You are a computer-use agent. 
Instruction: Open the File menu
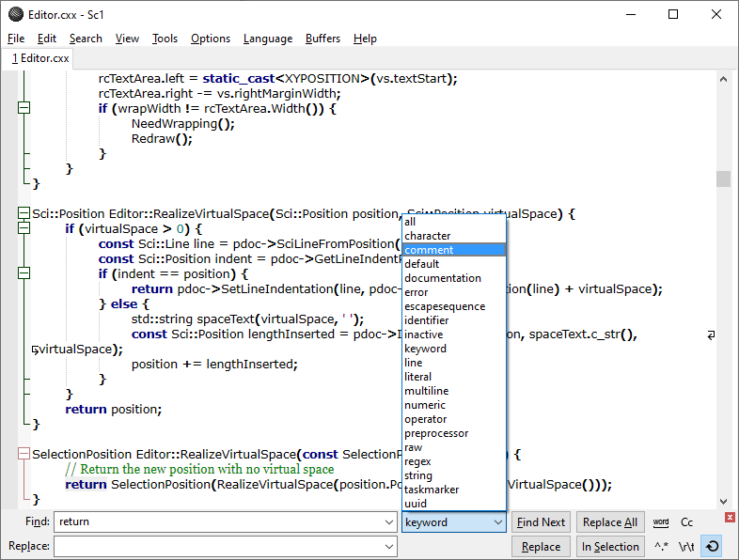click(16, 39)
